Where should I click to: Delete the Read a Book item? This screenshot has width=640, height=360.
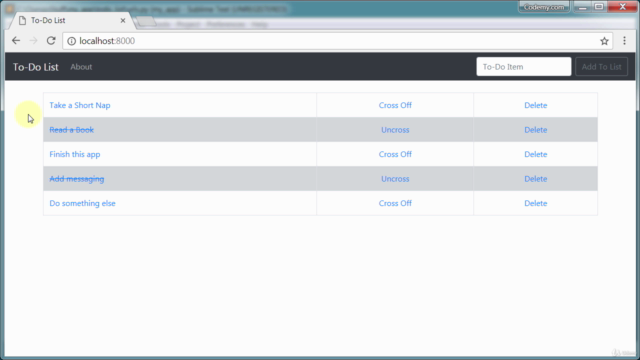pyautogui.click(x=536, y=130)
